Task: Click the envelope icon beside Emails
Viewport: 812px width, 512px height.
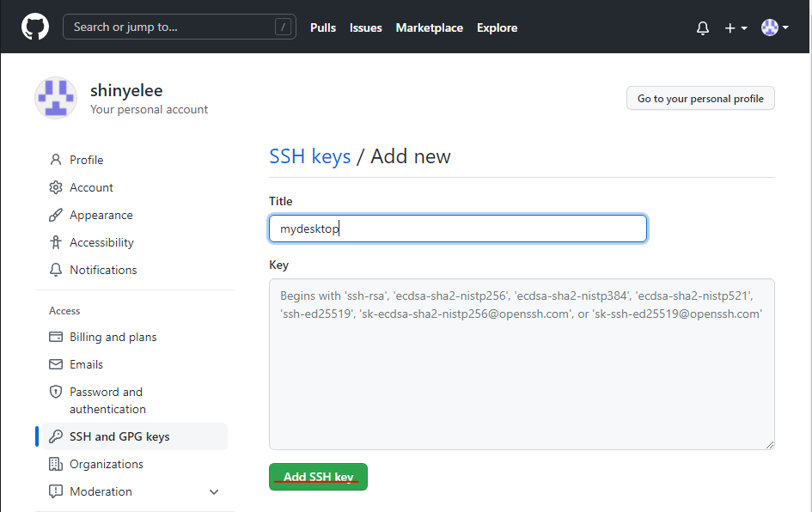Action: 55,364
